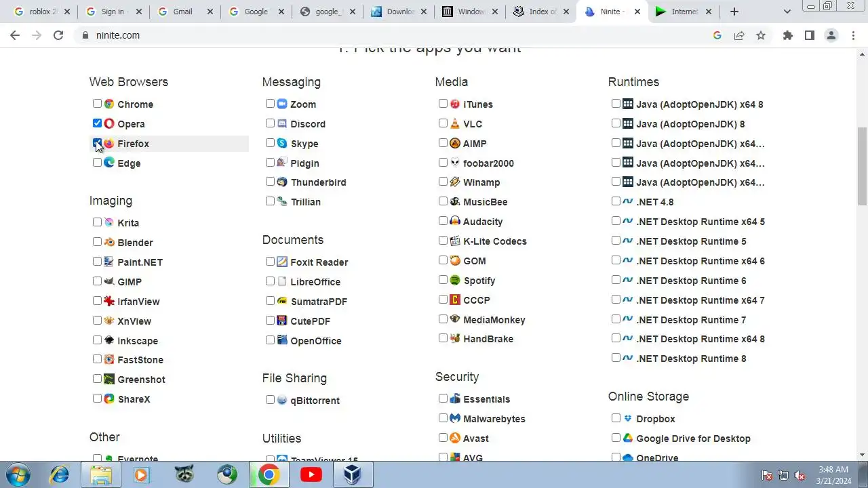Click the Foxit Reader icon
868x488 pixels.
282,262
